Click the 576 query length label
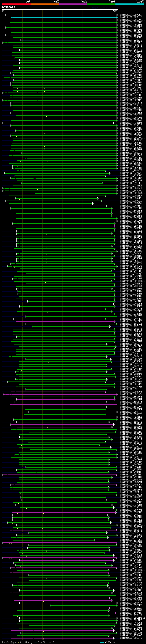The image size is (146, 644). tap(115, 11)
